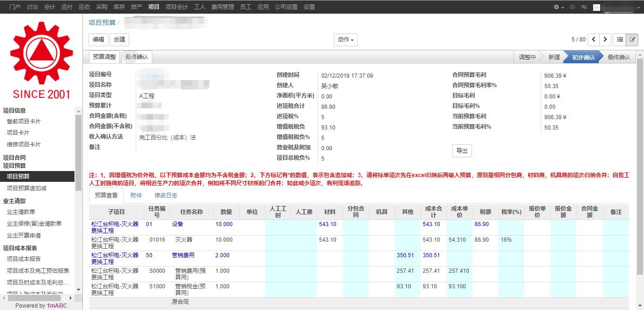This screenshot has height=310, width=644.
Task: Open the 讨论 menu
Action: pyautogui.click(x=33, y=7)
